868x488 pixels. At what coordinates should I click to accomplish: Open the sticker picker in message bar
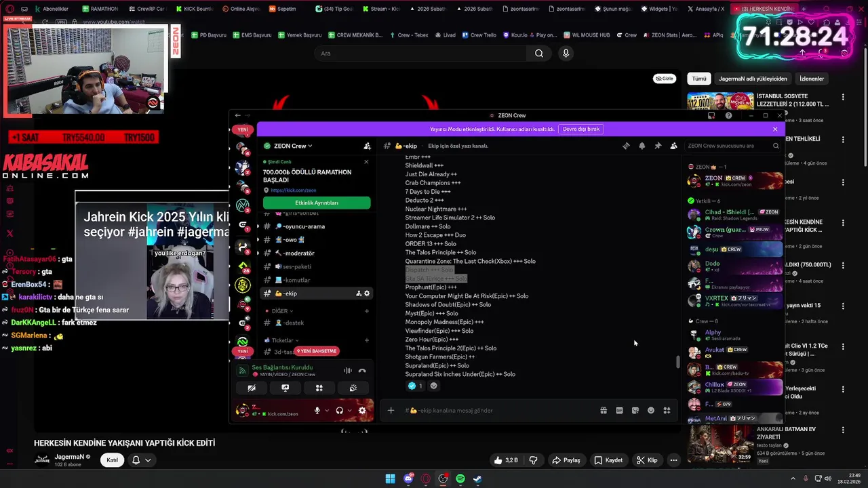pos(635,410)
